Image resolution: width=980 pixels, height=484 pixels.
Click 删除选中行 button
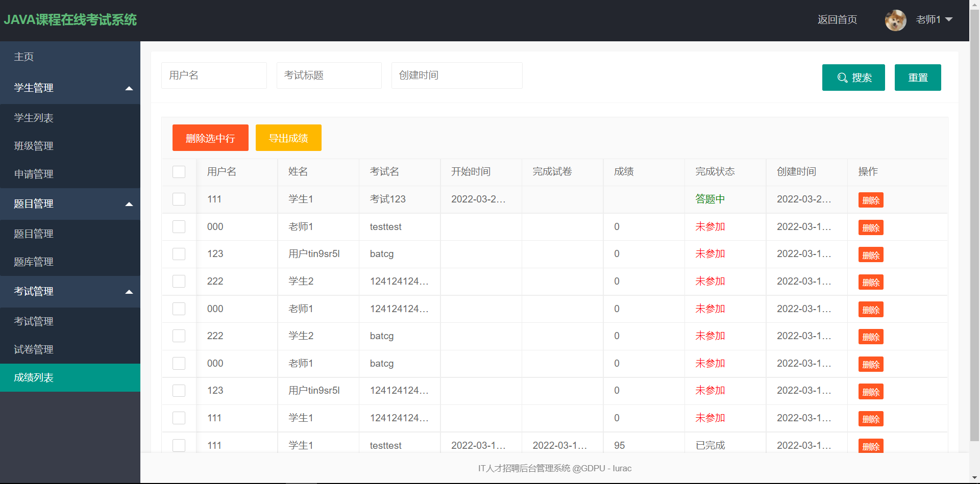coord(210,138)
